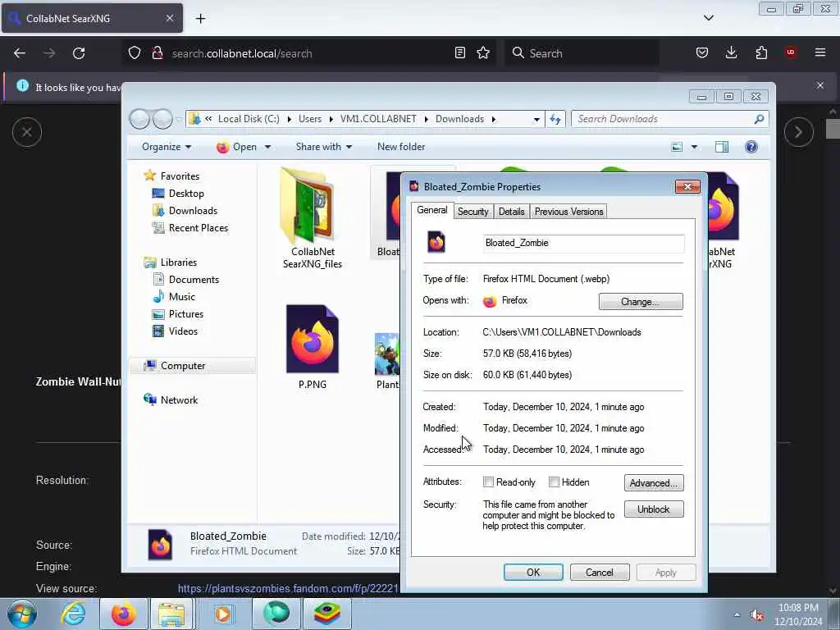840x630 pixels.
Task: Open address bar history dropdown
Action: point(536,120)
